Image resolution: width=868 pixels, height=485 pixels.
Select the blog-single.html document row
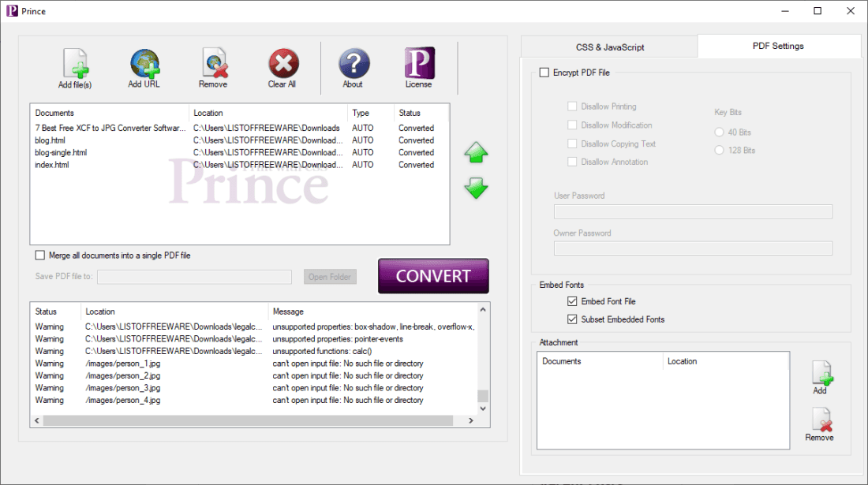pos(239,153)
